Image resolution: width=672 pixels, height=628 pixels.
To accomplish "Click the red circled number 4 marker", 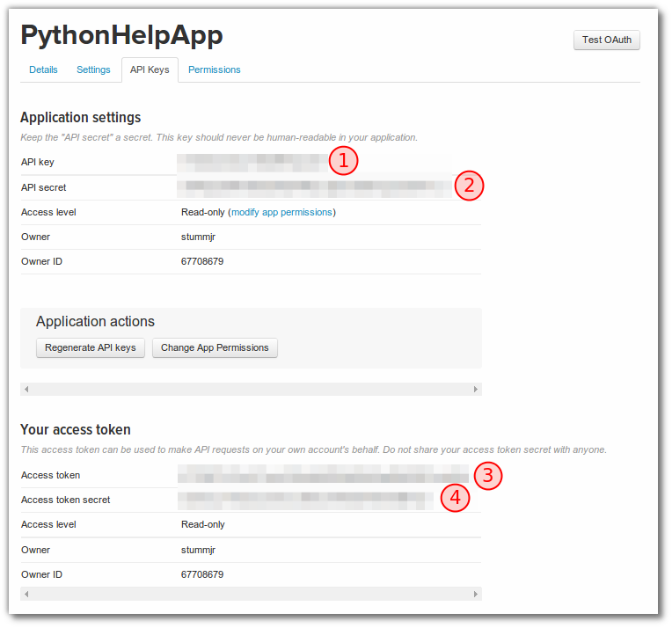I will pyautogui.click(x=454, y=498).
